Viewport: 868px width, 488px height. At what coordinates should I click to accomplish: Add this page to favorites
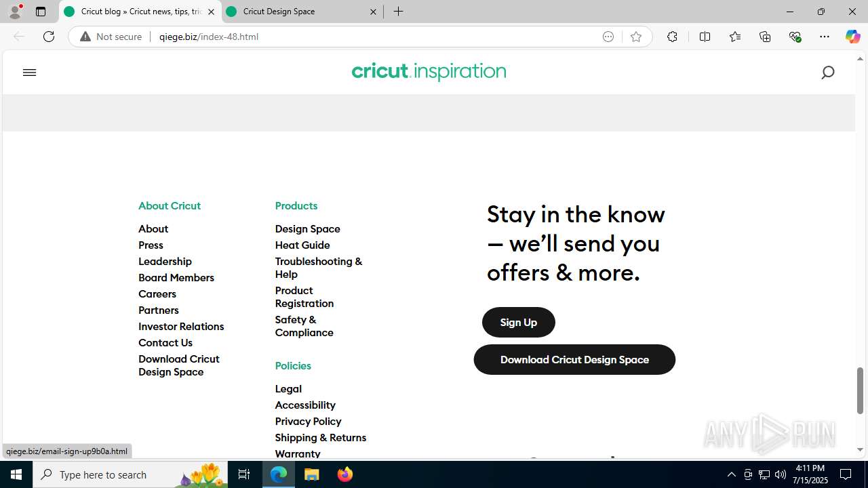(635, 37)
